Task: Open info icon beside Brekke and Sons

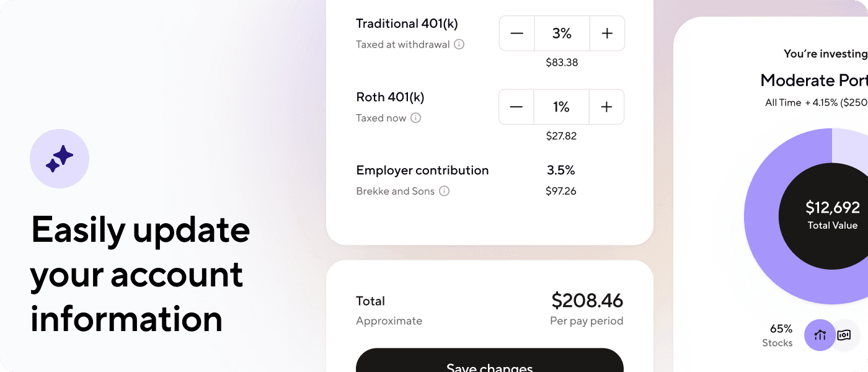Action: [x=444, y=191]
